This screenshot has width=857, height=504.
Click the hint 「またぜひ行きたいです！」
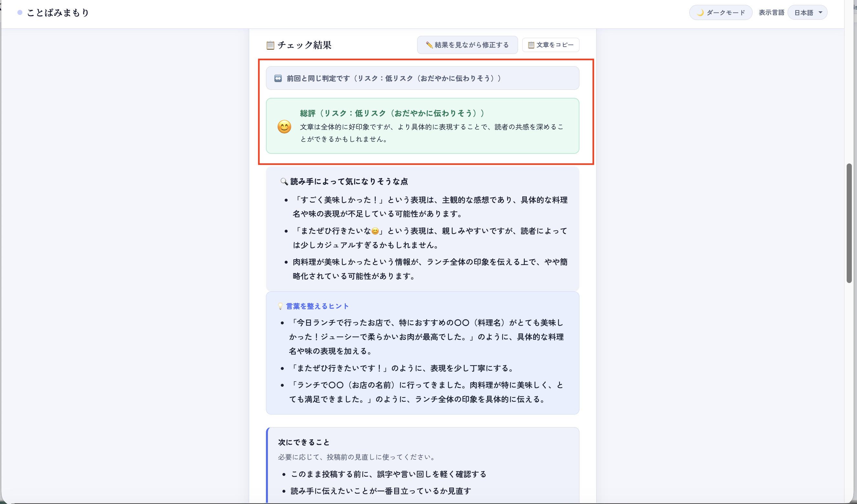pos(402,368)
